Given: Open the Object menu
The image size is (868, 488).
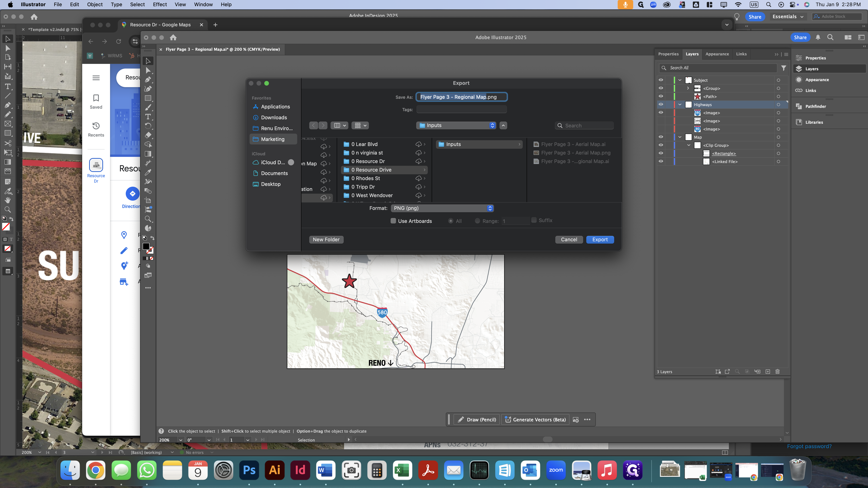Looking at the screenshot, I should click(95, 4).
